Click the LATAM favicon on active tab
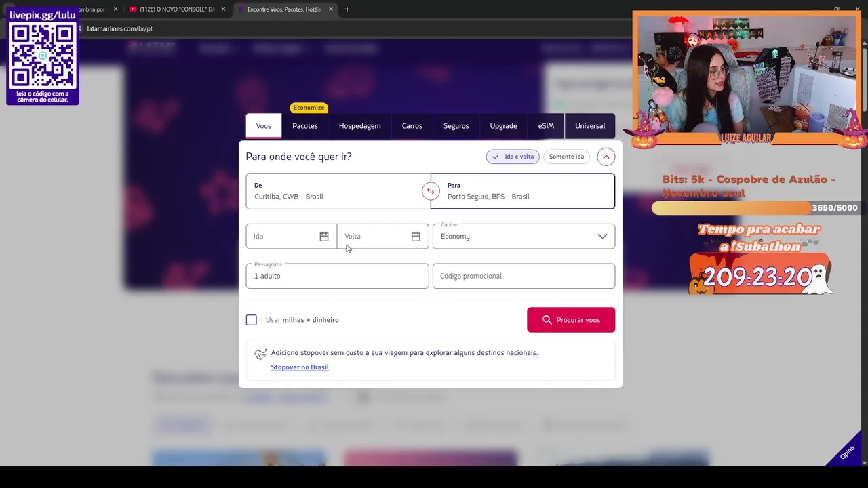Screen dimensions: 868x488 tap(241, 9)
